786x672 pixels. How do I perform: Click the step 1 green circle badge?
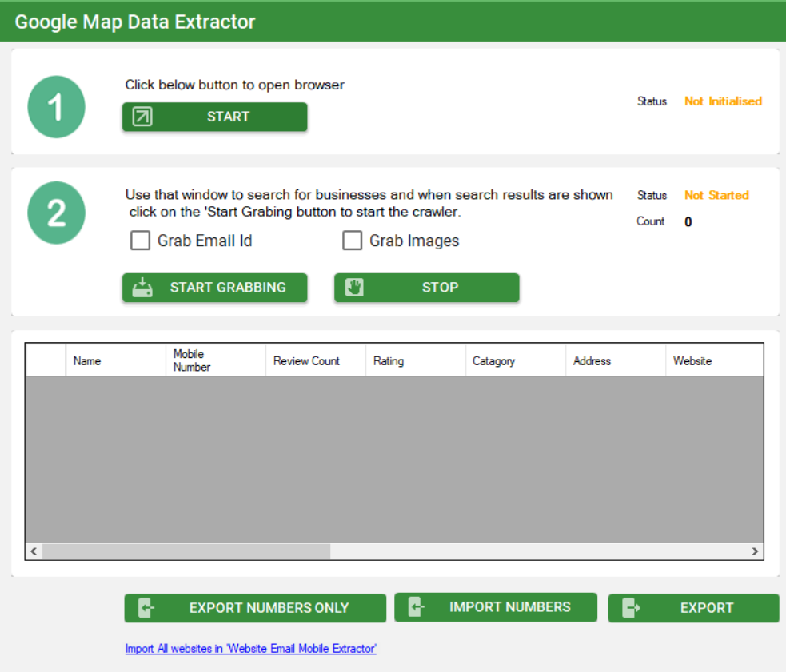pyautogui.click(x=56, y=107)
